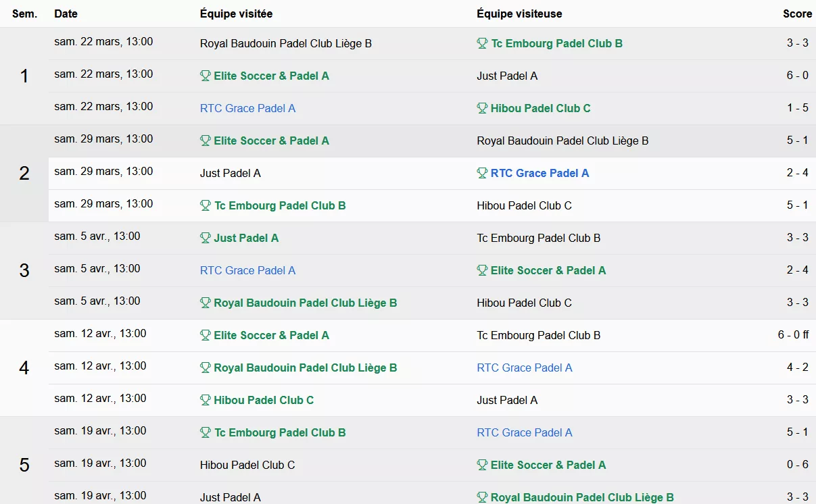816x504 pixels.
Task: Click trophy icon beside RTC Grace Padel A, 29 mars
Action: pyautogui.click(x=482, y=173)
